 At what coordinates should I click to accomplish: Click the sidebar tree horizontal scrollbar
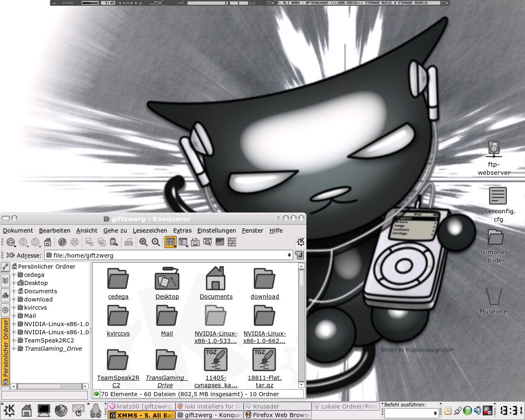[x=50, y=386]
